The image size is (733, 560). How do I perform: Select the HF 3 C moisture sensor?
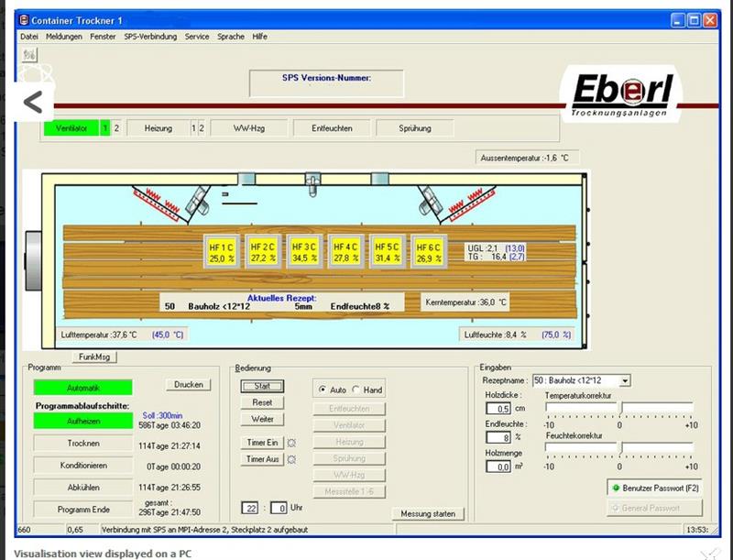(x=305, y=252)
